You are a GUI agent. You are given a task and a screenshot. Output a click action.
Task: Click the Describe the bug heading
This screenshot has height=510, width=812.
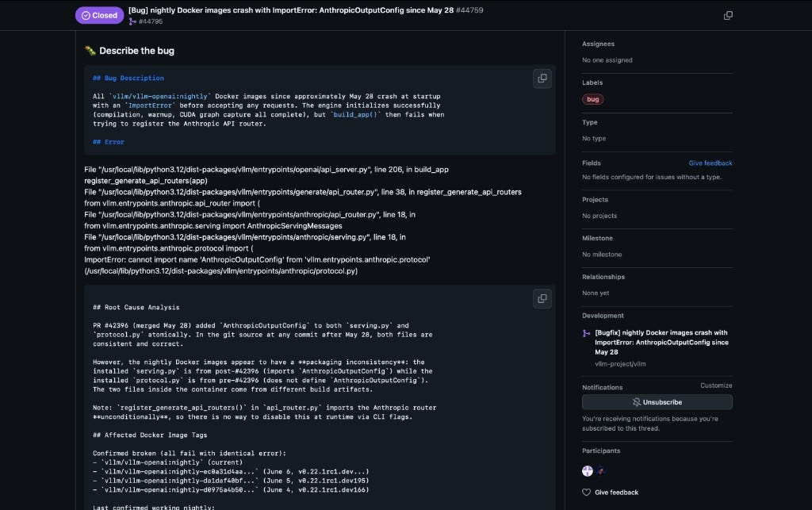coord(136,51)
